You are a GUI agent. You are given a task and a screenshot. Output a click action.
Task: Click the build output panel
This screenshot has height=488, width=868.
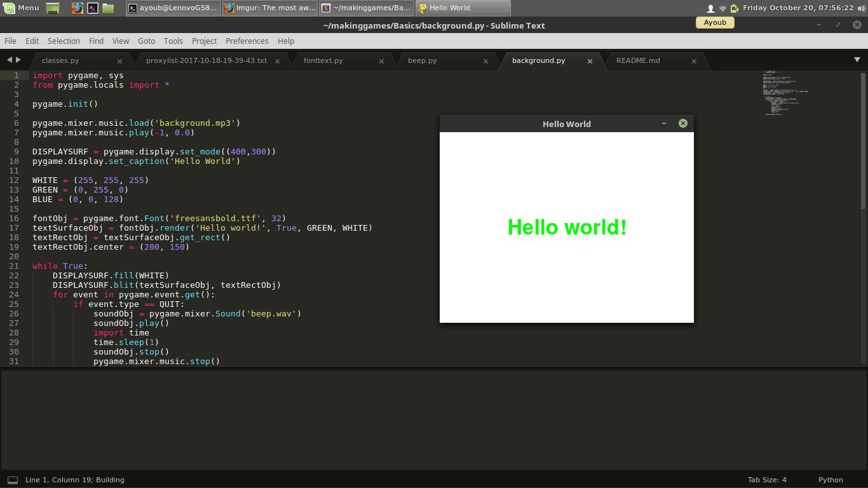[x=434, y=419]
